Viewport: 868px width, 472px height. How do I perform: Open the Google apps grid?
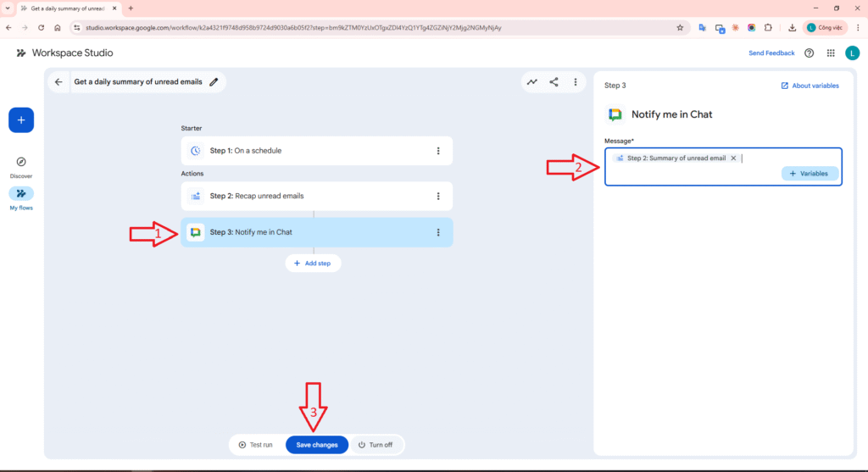[x=830, y=53]
